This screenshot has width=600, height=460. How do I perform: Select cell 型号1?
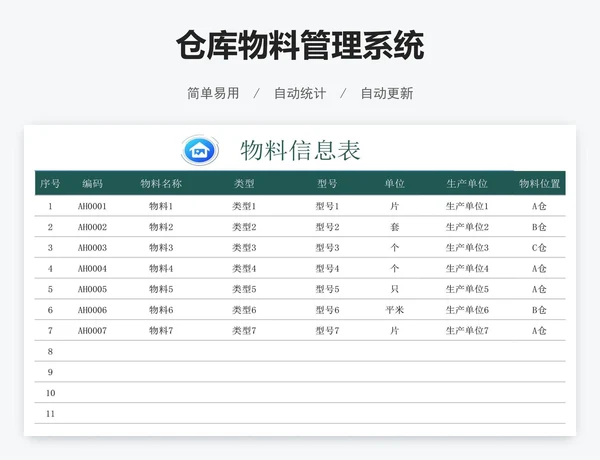[x=327, y=206]
